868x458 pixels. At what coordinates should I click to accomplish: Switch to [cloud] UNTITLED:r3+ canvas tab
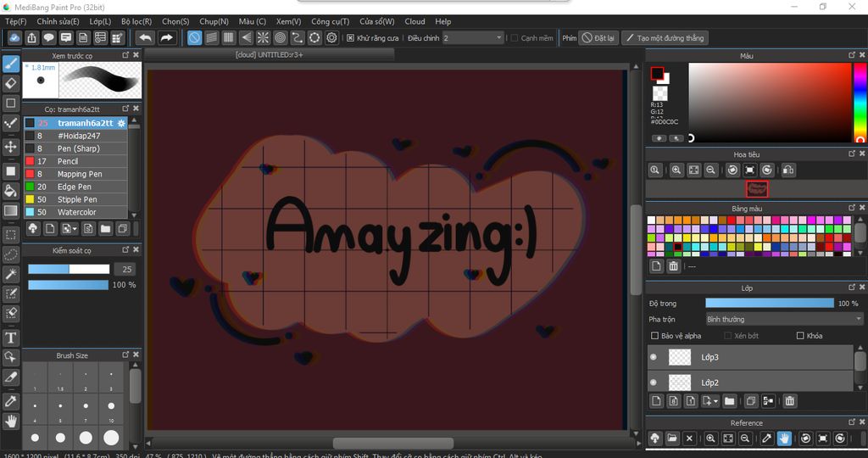[270, 55]
